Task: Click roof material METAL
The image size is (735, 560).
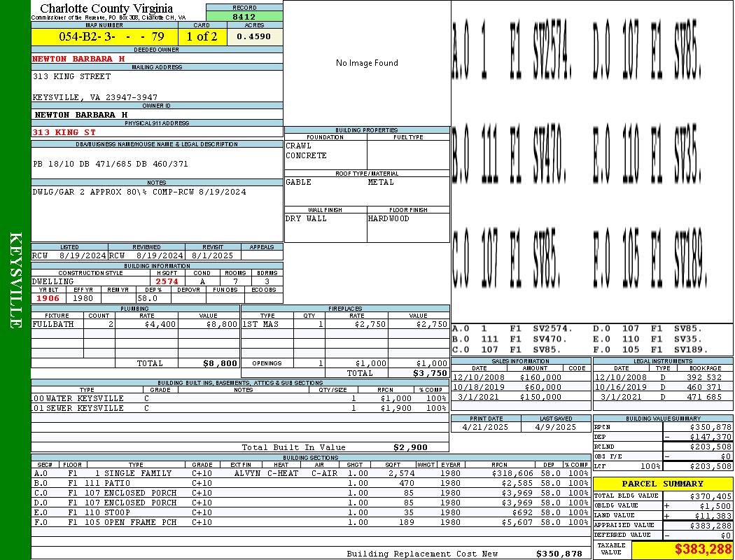Action: (381, 182)
